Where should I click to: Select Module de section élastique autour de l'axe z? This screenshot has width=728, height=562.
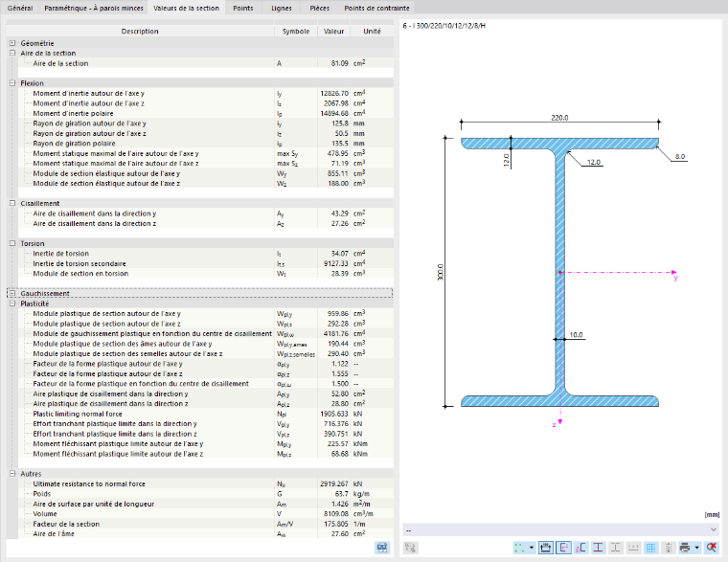click(x=206, y=183)
